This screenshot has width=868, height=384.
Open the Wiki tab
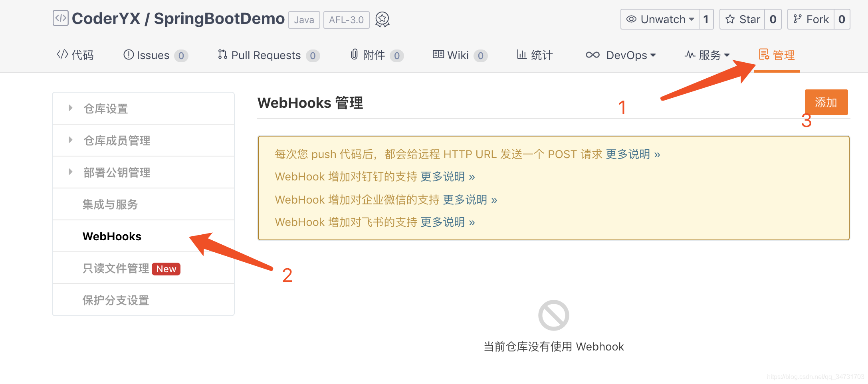(x=460, y=55)
